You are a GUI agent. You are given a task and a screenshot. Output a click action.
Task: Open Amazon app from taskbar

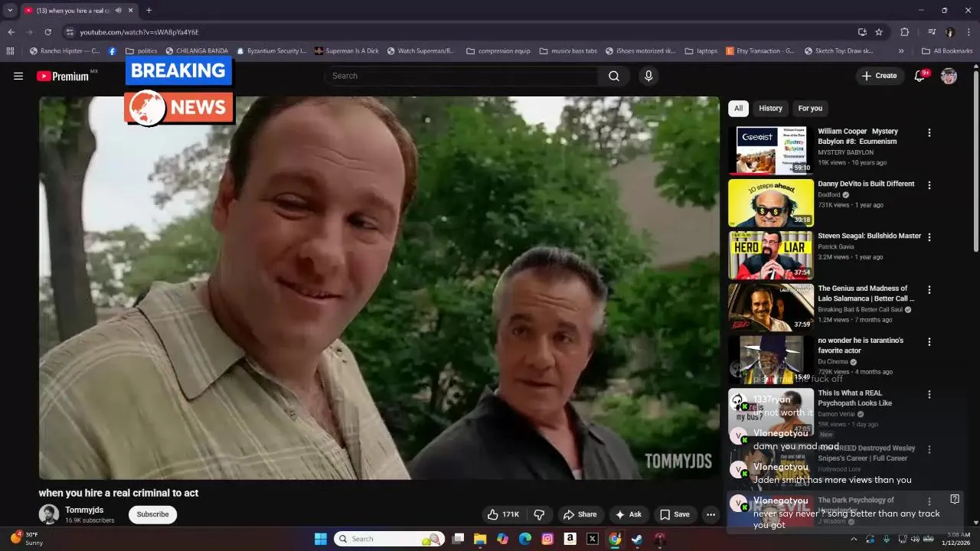[570, 539]
